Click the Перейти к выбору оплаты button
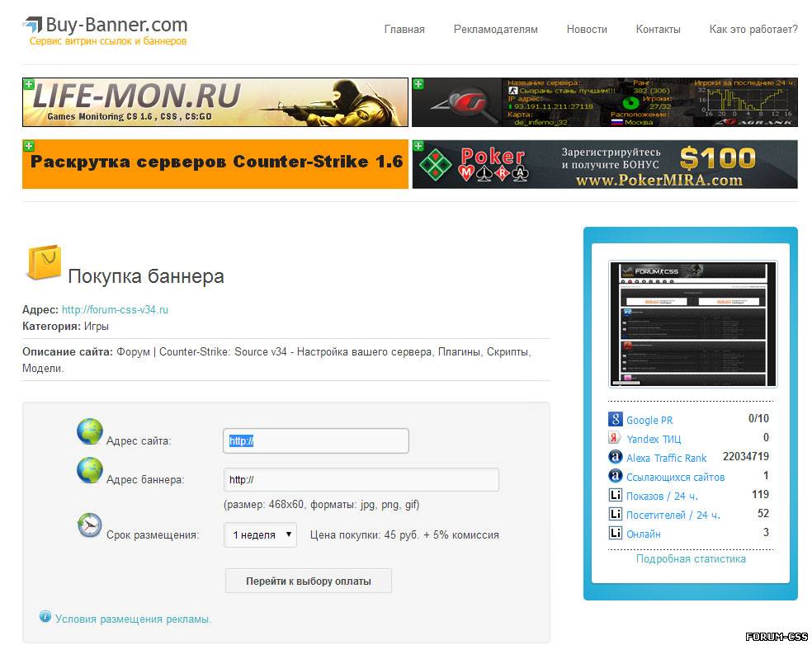 (308, 581)
